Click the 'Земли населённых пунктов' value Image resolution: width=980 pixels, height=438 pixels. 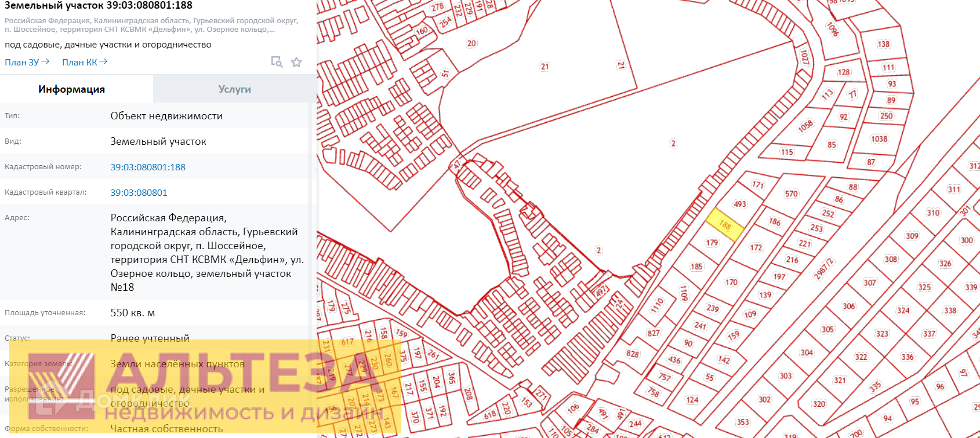pyautogui.click(x=177, y=364)
